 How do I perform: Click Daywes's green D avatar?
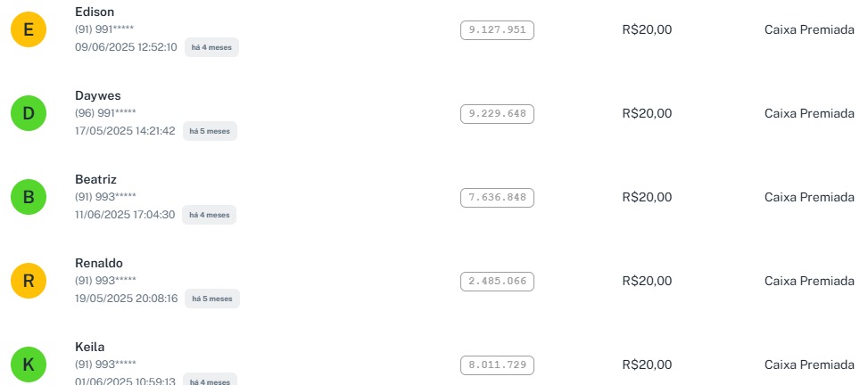pyautogui.click(x=29, y=113)
